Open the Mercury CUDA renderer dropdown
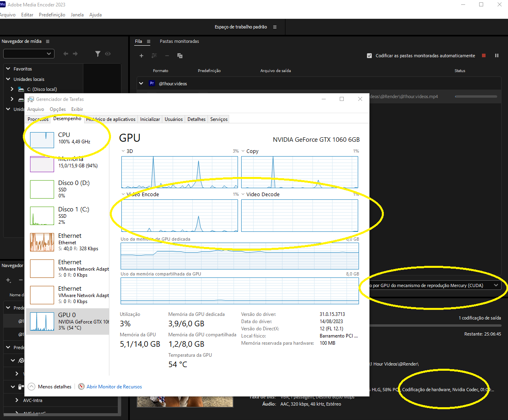 click(x=496, y=285)
